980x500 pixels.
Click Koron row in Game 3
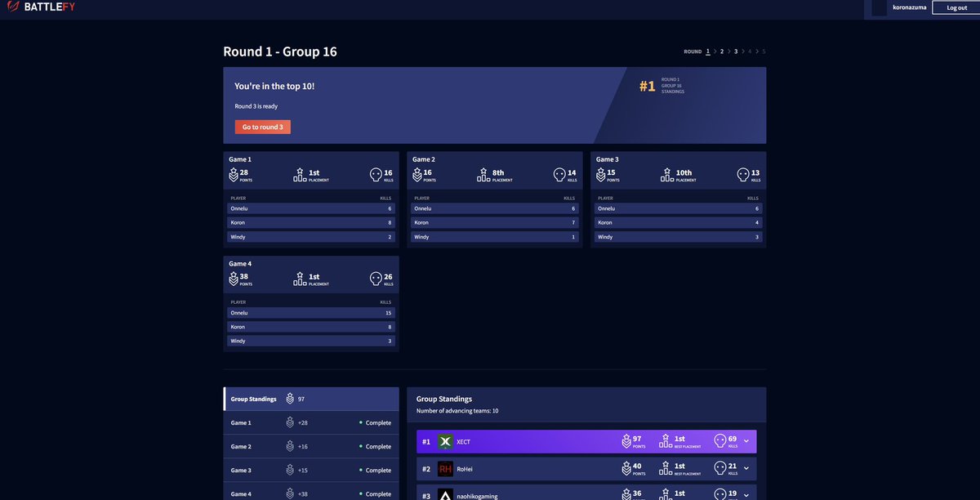click(x=679, y=222)
